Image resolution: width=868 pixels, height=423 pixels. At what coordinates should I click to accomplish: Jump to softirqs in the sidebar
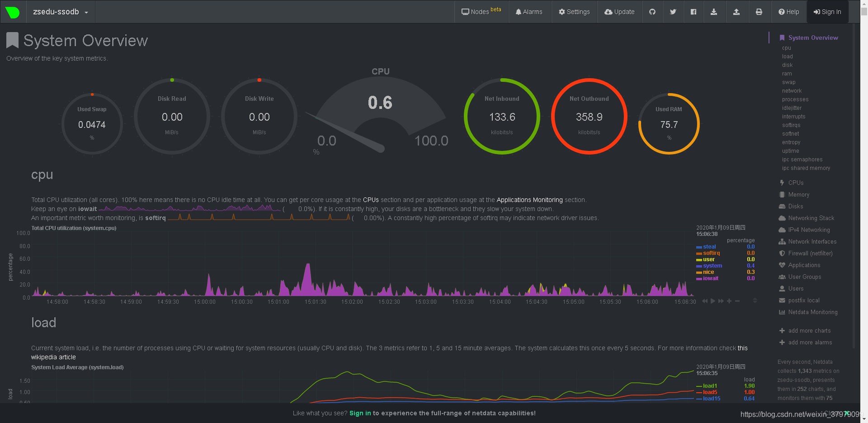pos(791,125)
